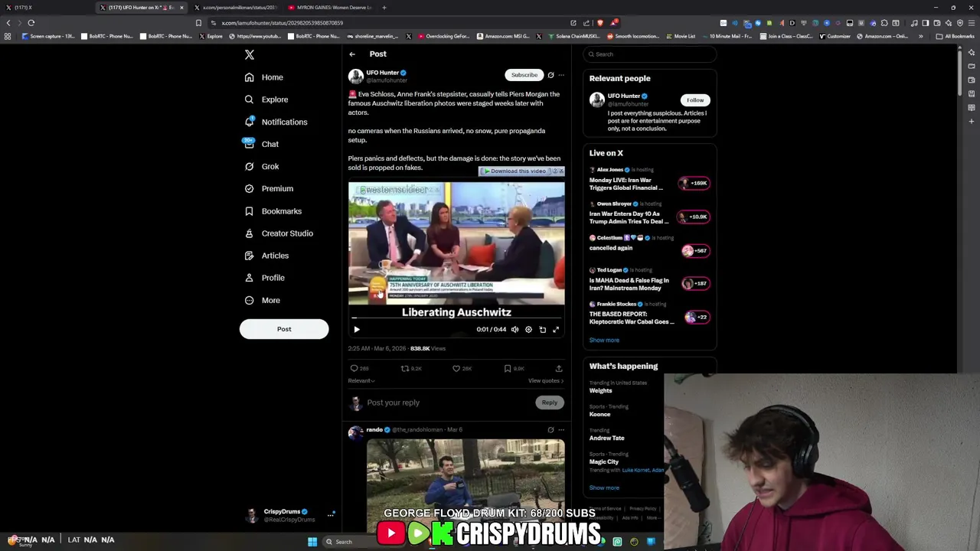Show more under What's happening
Viewport: 980px width, 551px height.
tap(604, 487)
